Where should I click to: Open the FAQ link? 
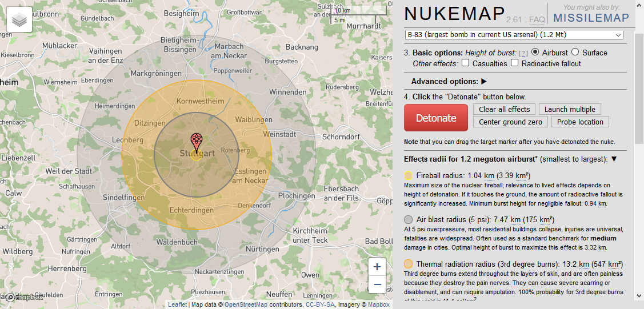point(537,19)
